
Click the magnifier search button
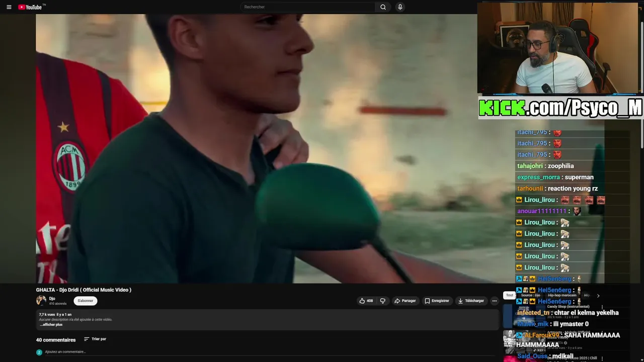click(383, 7)
